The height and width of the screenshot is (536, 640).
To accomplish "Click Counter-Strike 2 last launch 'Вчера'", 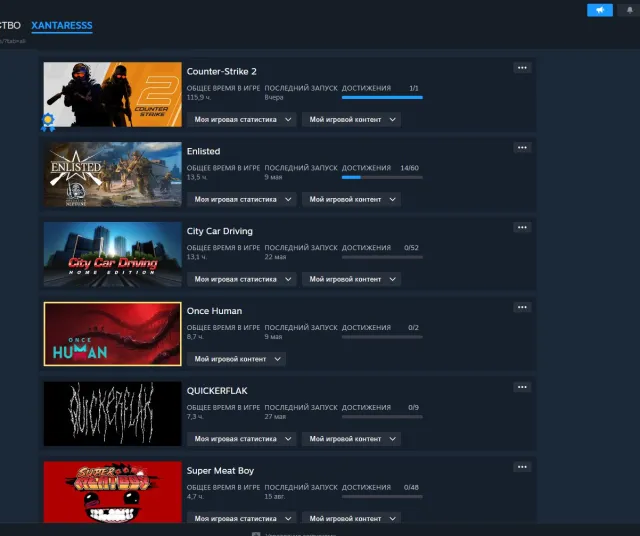I will 273,98.
